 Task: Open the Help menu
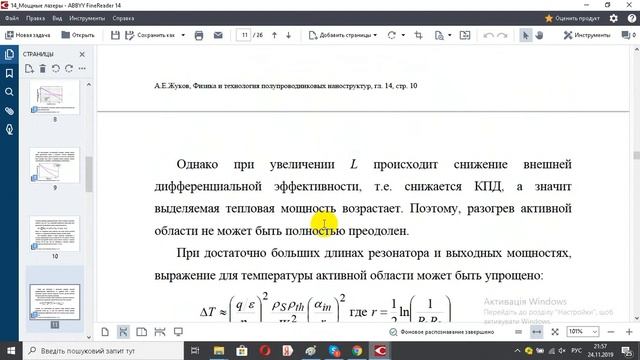123,18
